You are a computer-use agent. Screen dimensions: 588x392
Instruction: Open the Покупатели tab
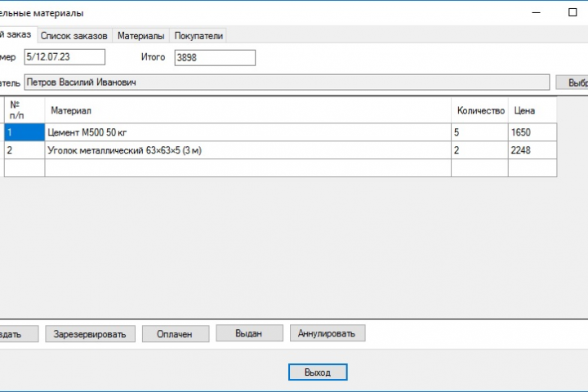pos(198,36)
